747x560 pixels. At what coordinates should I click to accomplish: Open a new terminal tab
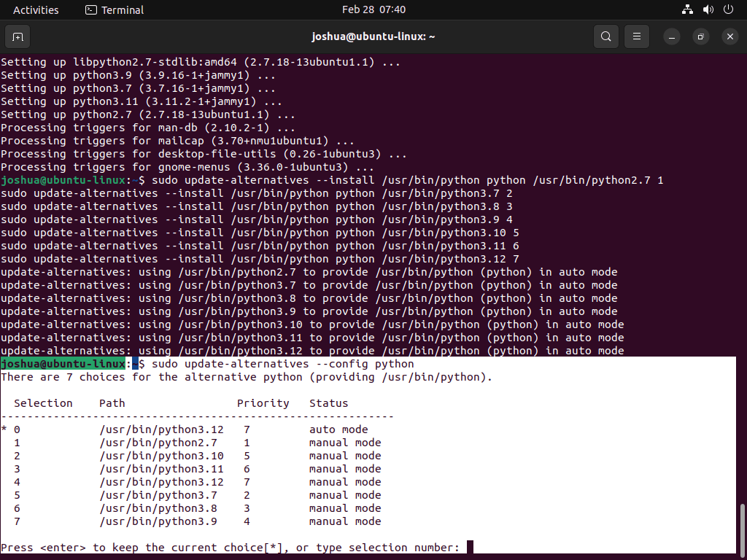pos(18,36)
